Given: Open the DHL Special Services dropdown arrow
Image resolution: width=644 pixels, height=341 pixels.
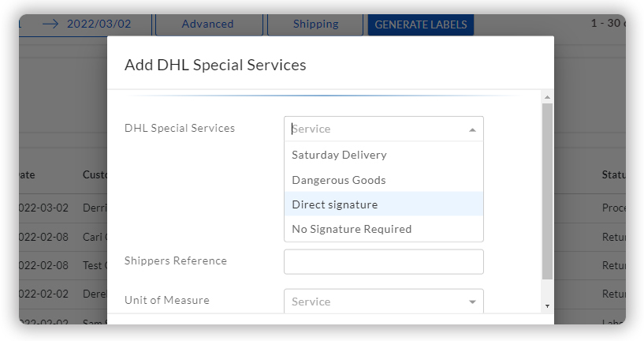Looking at the screenshot, I should (x=472, y=129).
